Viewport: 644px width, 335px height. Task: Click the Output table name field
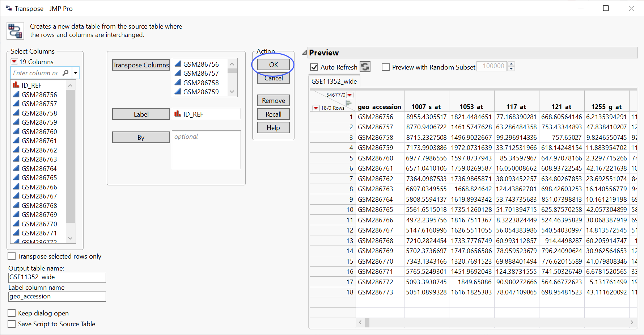[x=57, y=277]
